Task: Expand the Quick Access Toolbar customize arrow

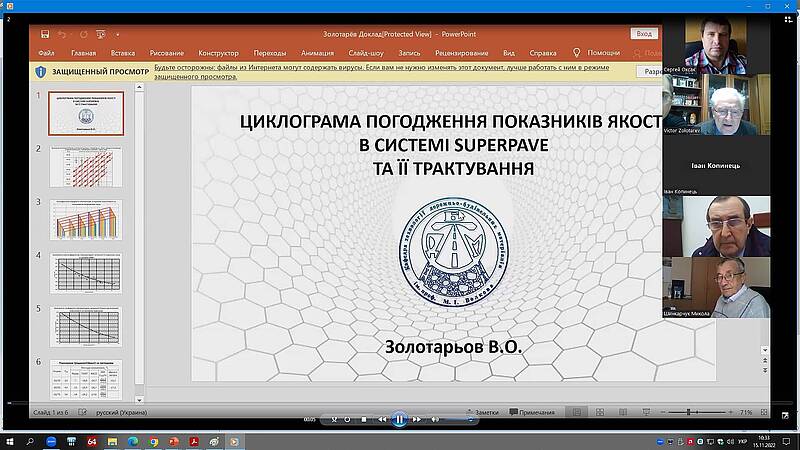Action: coord(118,34)
